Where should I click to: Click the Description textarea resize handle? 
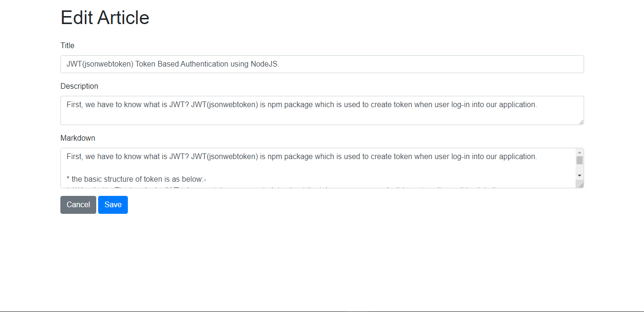click(581, 122)
